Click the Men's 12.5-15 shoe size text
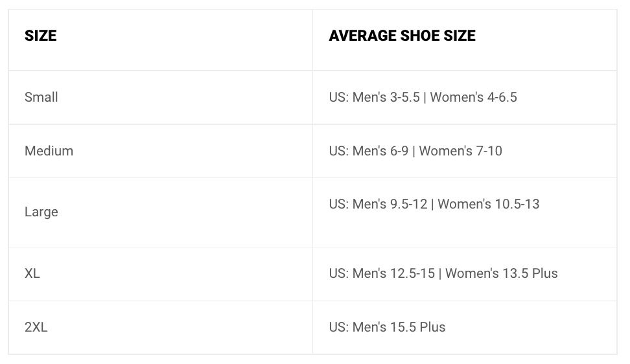 (x=394, y=273)
